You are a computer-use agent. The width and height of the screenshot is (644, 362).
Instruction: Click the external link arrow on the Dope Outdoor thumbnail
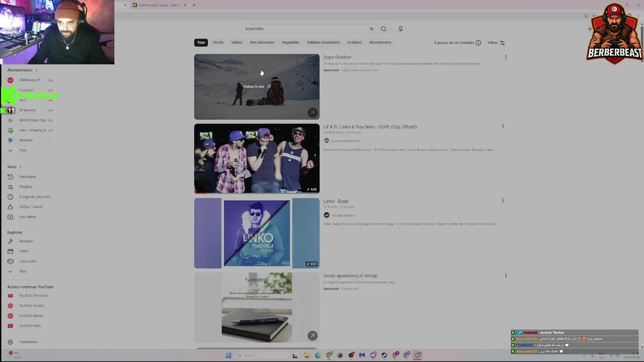click(x=312, y=113)
